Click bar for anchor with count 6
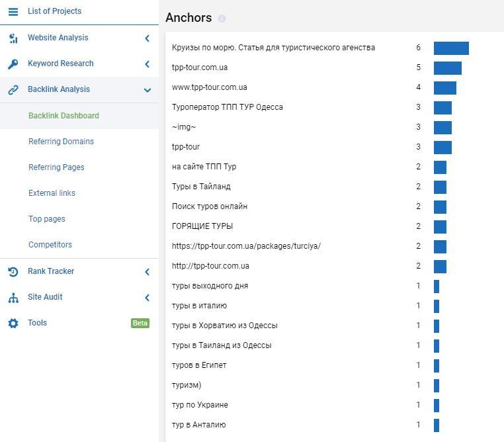This screenshot has width=504, height=442. pyautogui.click(x=451, y=48)
